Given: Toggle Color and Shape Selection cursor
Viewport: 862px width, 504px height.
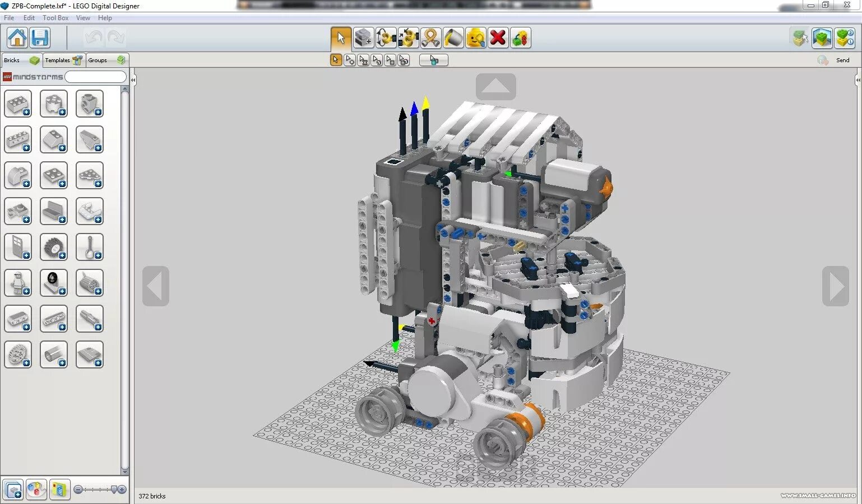Looking at the screenshot, I should (x=404, y=60).
